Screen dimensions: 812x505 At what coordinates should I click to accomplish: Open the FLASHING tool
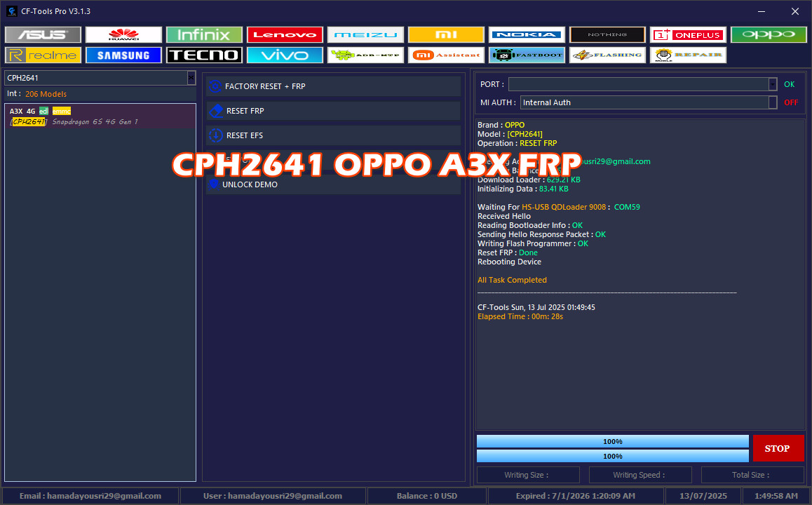(607, 55)
